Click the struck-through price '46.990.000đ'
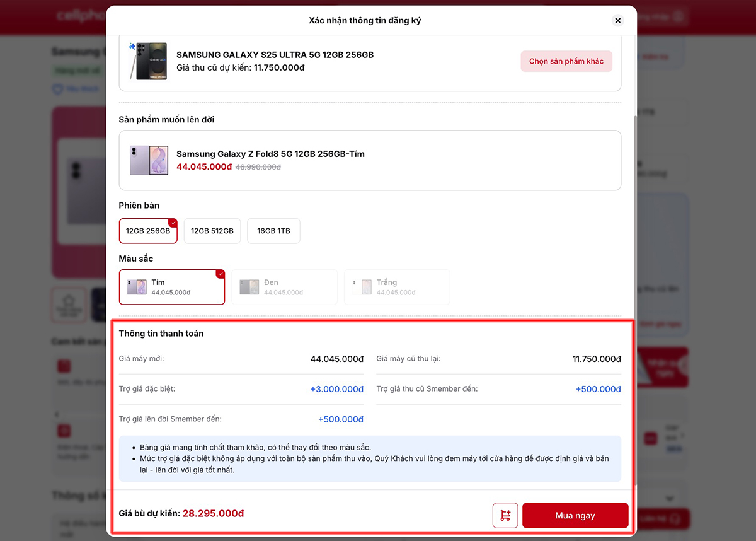Image resolution: width=756 pixels, height=541 pixels. [x=258, y=167]
